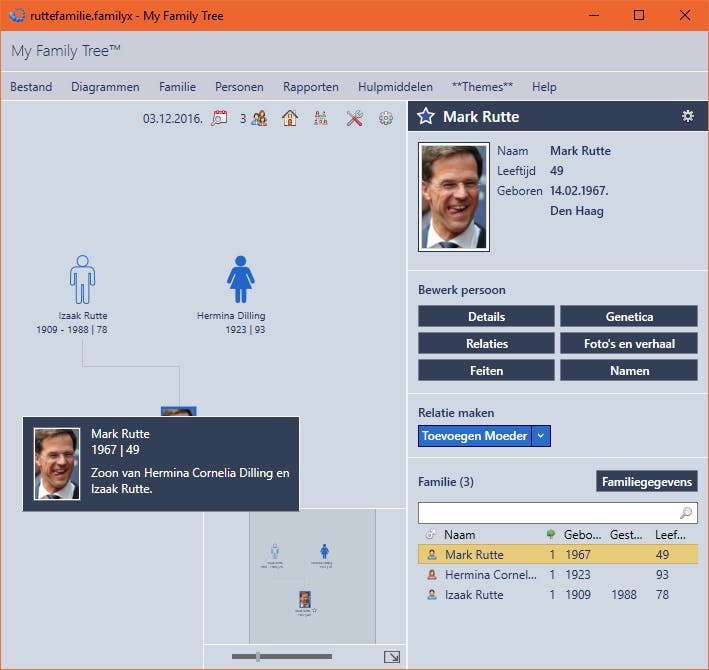Viewport: 709px width, 670px height.
Task: Sort by the Gest... column header
Action: point(626,535)
